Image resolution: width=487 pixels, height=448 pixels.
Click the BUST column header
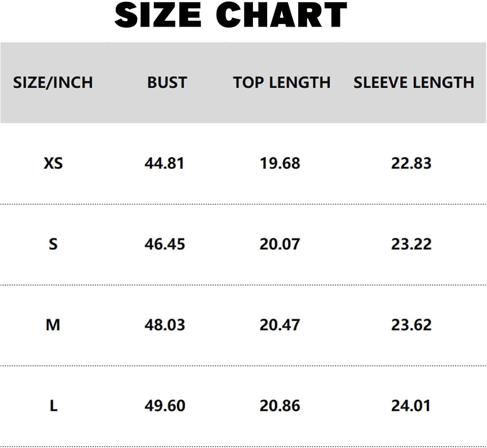pyautogui.click(x=167, y=82)
